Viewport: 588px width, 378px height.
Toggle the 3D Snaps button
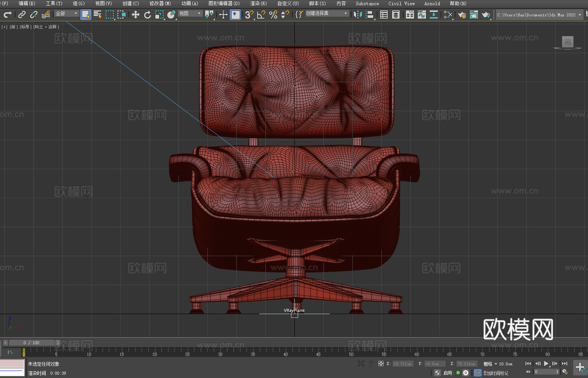click(x=249, y=14)
